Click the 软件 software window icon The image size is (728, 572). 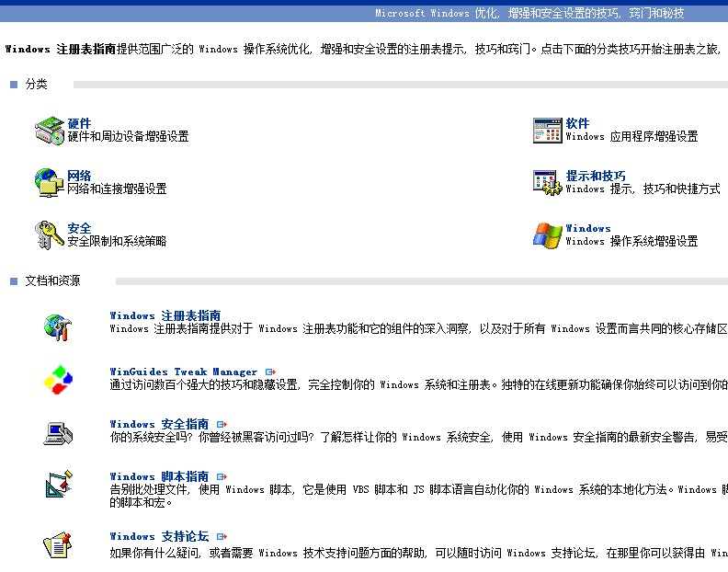coord(548,131)
